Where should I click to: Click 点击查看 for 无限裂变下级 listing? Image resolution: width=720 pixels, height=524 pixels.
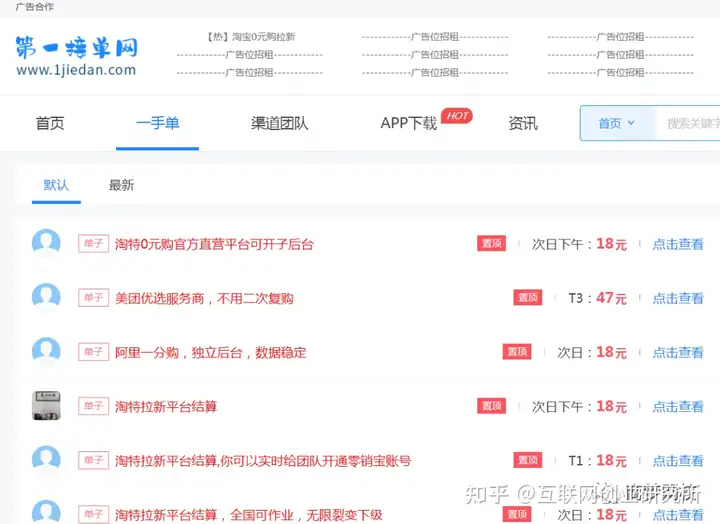pos(678,515)
